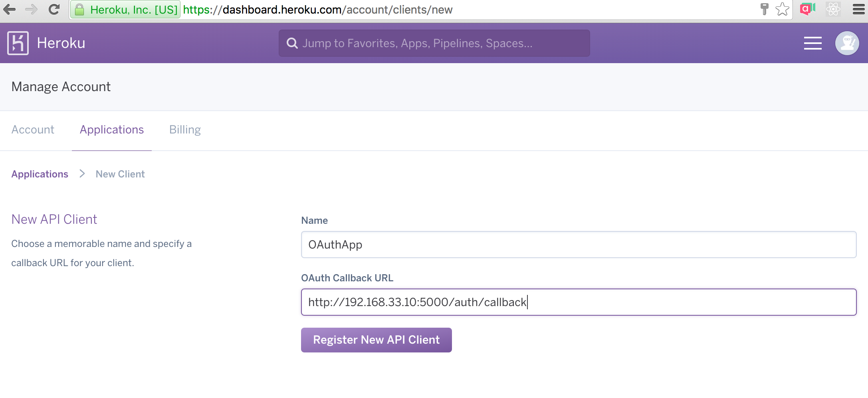Click the Heroku wordmark text

(x=61, y=43)
